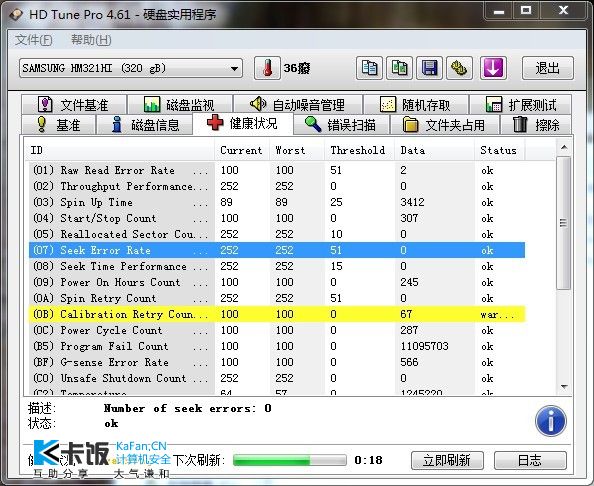
Task: Click the Spin Up Time data 3412
Action: point(412,202)
